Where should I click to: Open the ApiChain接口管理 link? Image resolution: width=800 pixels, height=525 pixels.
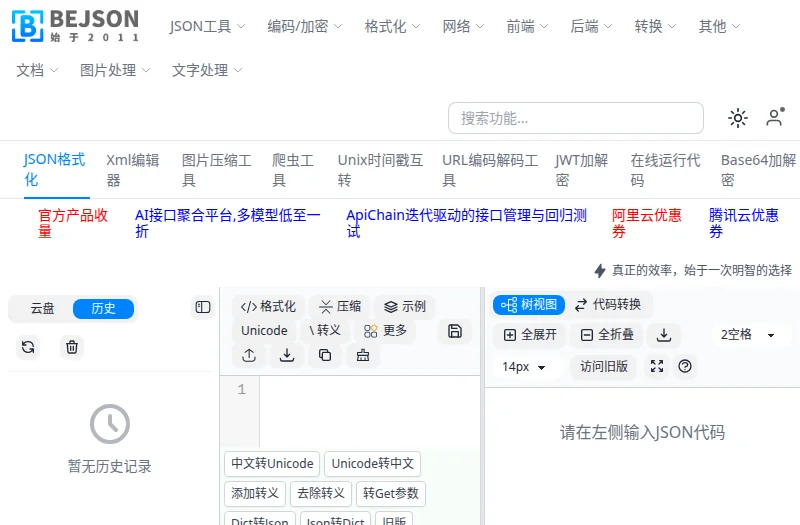click(466, 223)
